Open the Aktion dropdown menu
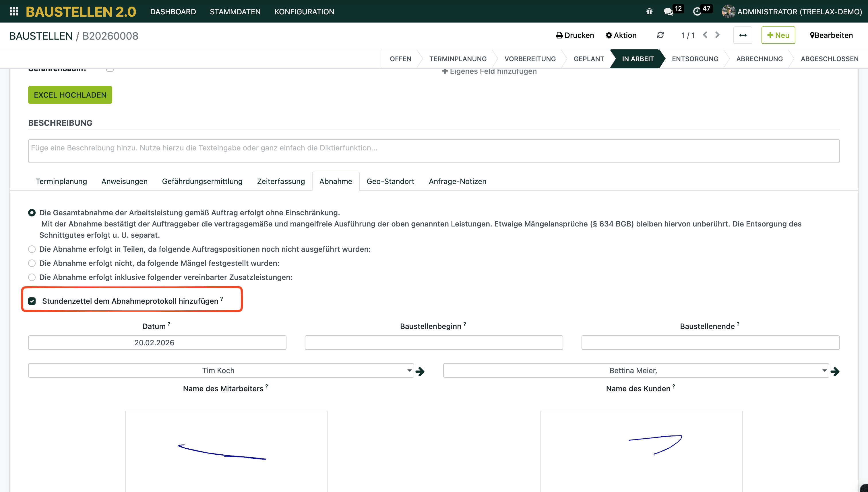The image size is (868, 492). [621, 35]
